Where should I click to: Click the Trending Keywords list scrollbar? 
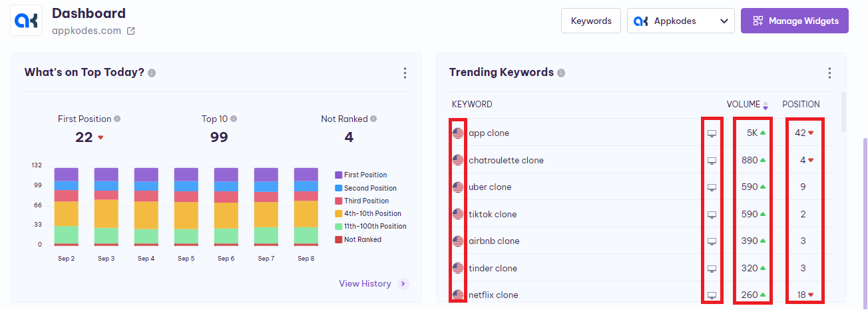(x=844, y=112)
